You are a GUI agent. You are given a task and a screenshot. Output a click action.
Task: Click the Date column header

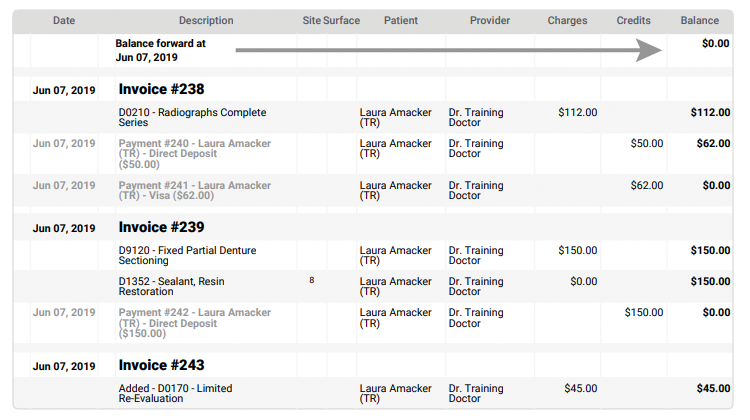[64, 21]
